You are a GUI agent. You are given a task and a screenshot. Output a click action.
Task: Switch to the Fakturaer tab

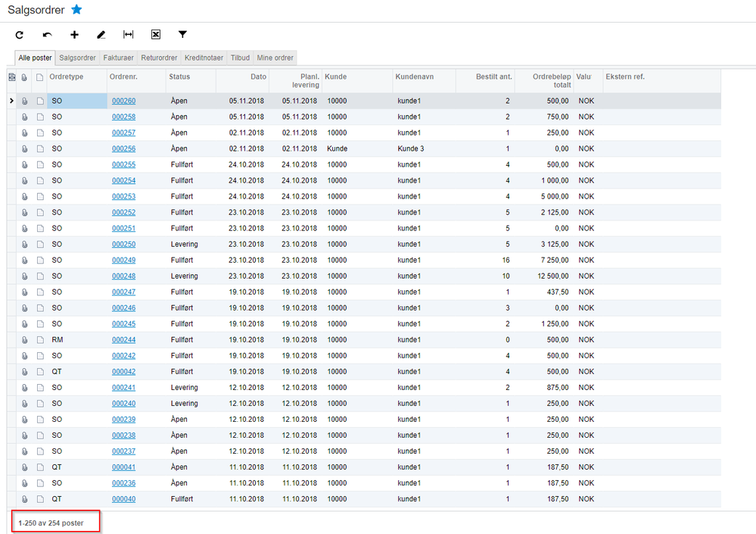[118, 58]
